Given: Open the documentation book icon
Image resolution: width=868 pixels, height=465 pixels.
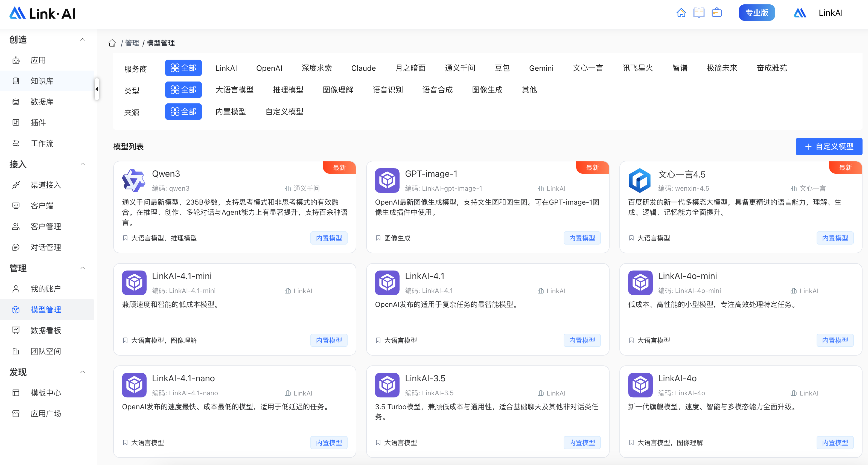Looking at the screenshot, I should click(699, 13).
